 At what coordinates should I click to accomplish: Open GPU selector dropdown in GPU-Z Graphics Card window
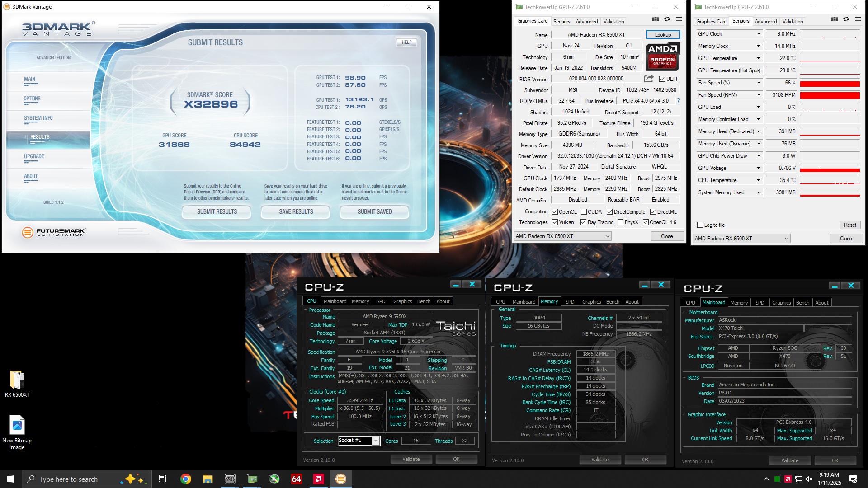click(x=562, y=236)
